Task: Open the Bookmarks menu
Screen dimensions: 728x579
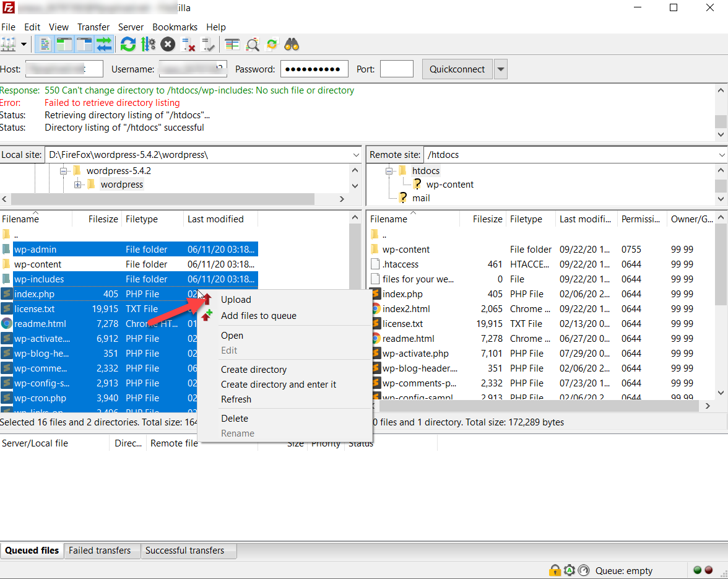Action: 175,27
